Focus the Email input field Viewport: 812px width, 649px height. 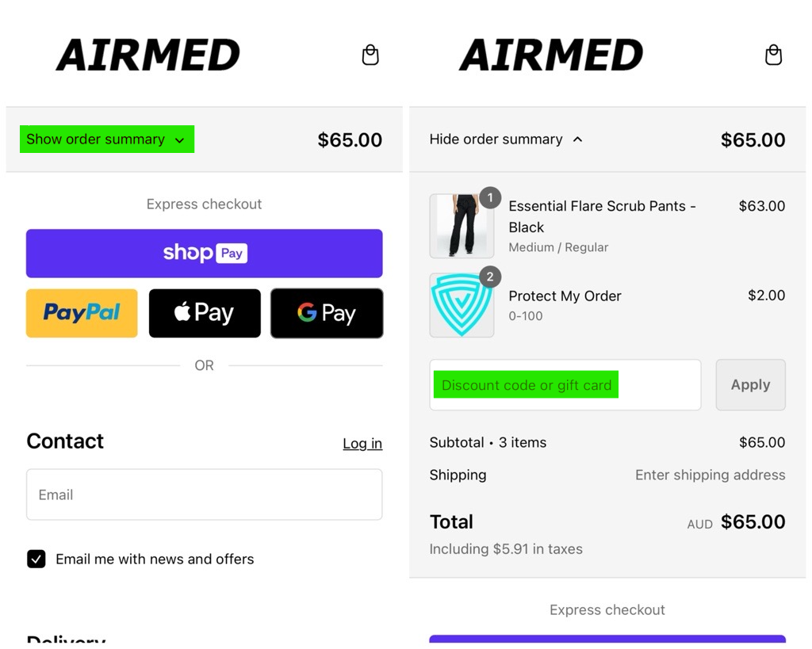[x=205, y=494]
